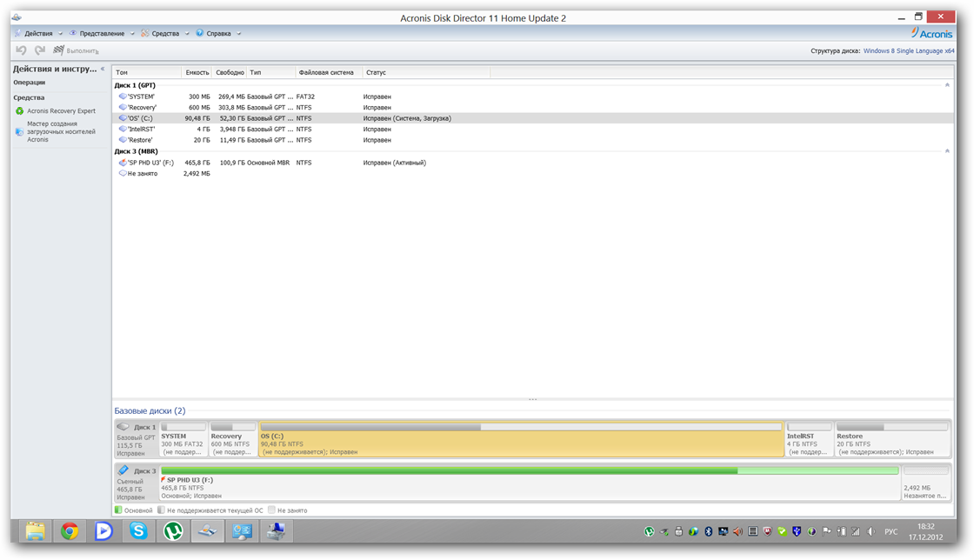Click the unallocated space icon Не занято

tap(123, 173)
